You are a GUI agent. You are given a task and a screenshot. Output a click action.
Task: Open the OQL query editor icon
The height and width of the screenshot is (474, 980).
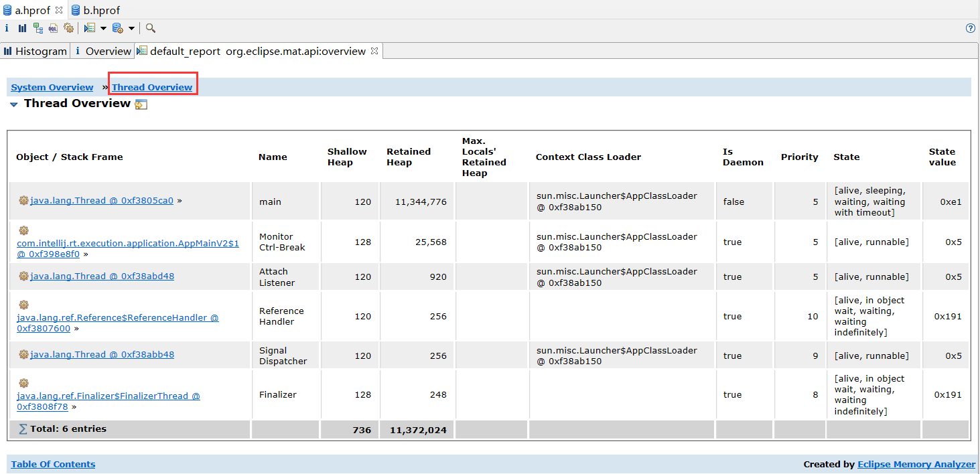pos(53,28)
